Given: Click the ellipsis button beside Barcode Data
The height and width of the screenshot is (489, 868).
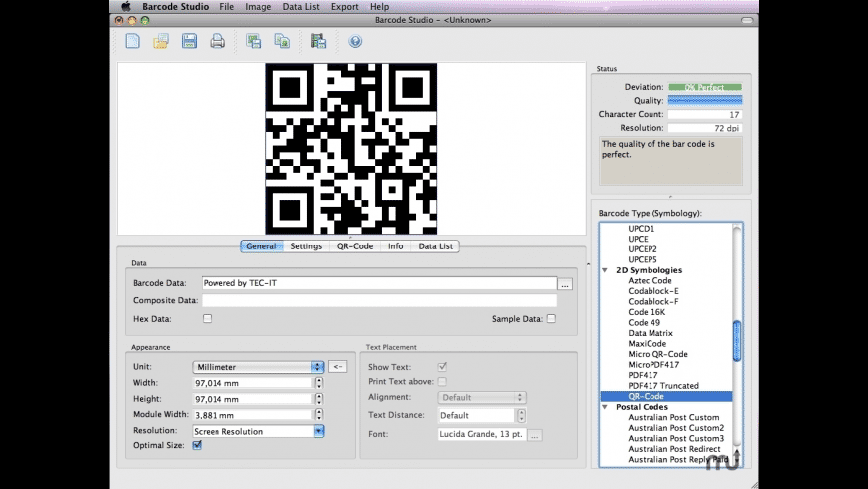Looking at the screenshot, I should tap(565, 284).
